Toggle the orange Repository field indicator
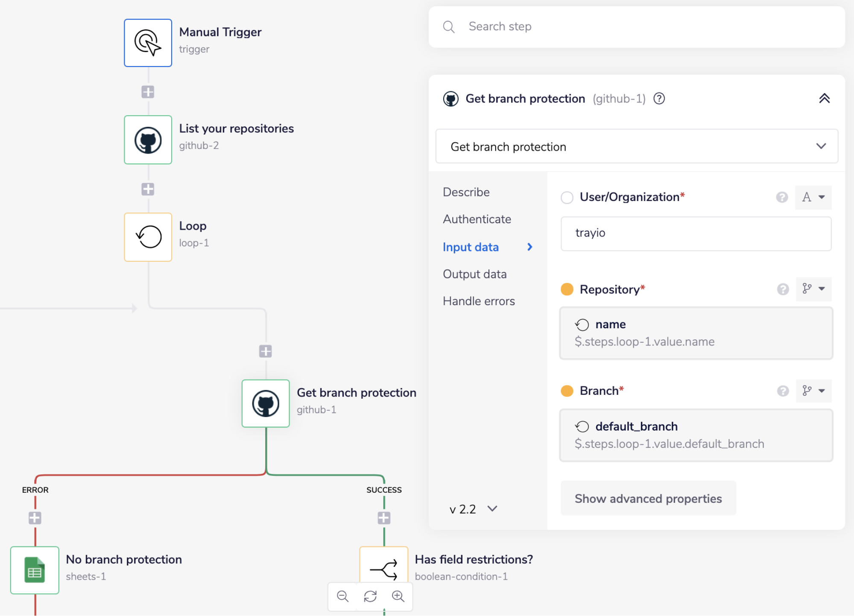The width and height of the screenshot is (854, 616). point(567,289)
